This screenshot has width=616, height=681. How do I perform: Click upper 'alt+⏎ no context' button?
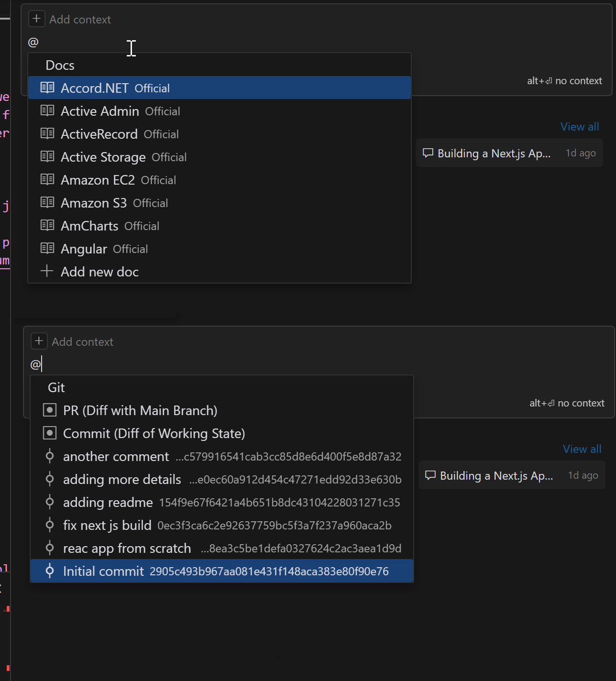point(564,81)
